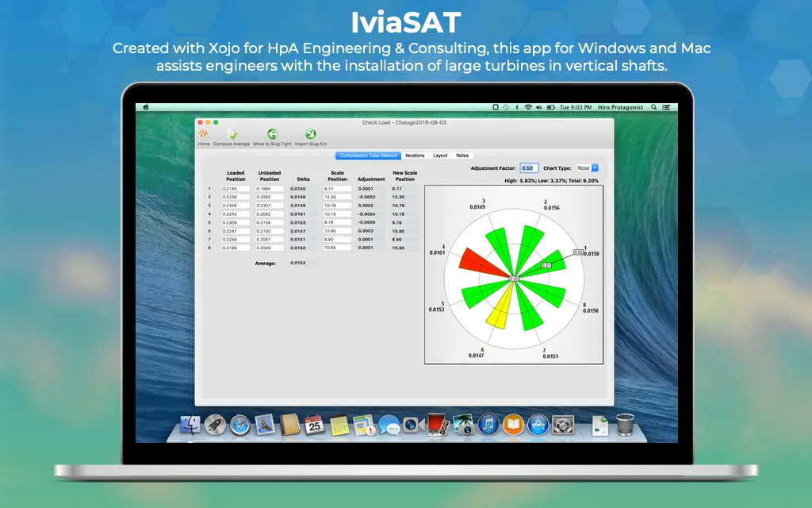Click the battery status icon
Screen dimensions: 812x508
[551, 107]
